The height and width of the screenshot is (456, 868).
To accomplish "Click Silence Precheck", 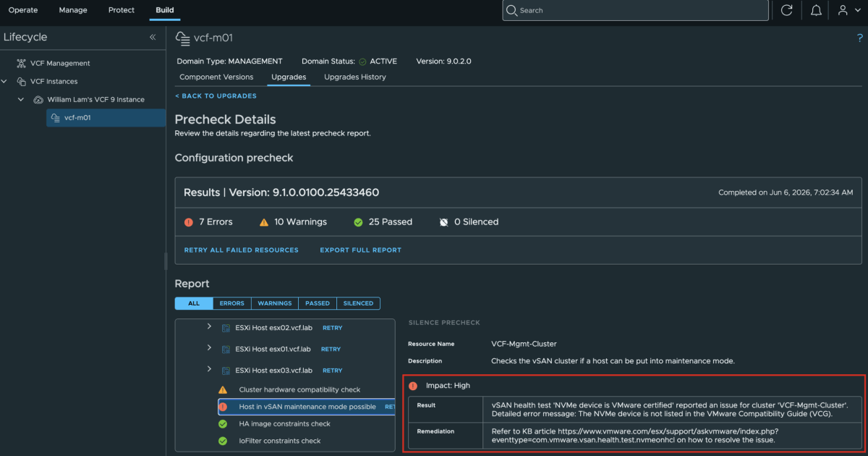I will pyautogui.click(x=444, y=323).
